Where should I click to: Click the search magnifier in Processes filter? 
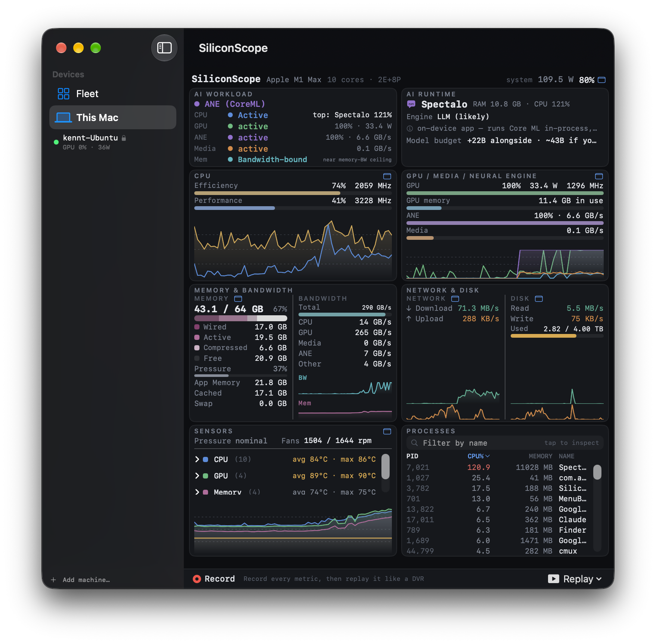point(414,443)
